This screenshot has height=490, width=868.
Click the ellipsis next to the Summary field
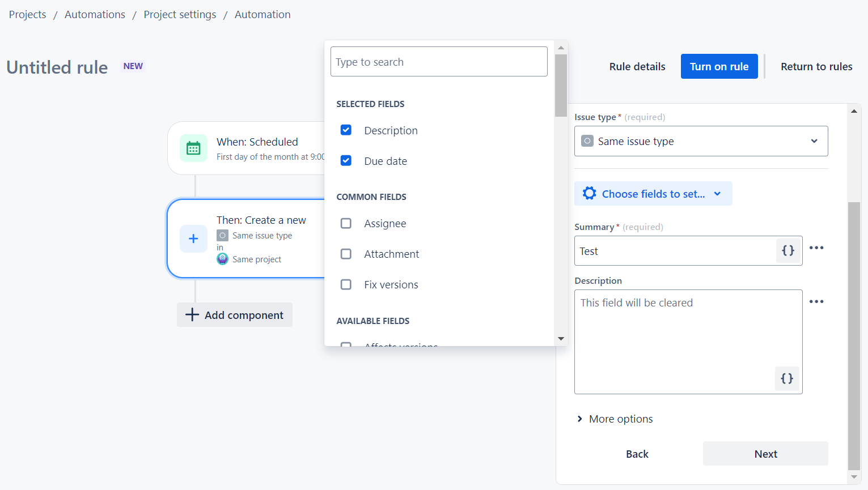[x=816, y=248]
